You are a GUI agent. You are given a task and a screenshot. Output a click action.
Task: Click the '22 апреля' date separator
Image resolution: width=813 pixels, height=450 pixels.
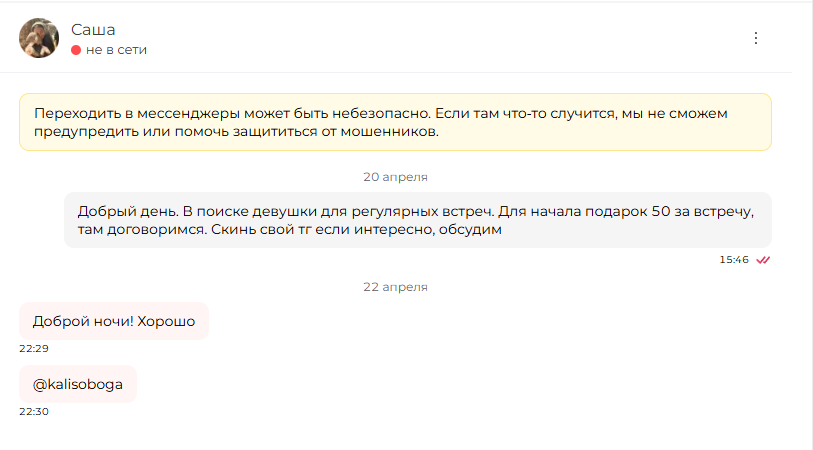tap(395, 287)
